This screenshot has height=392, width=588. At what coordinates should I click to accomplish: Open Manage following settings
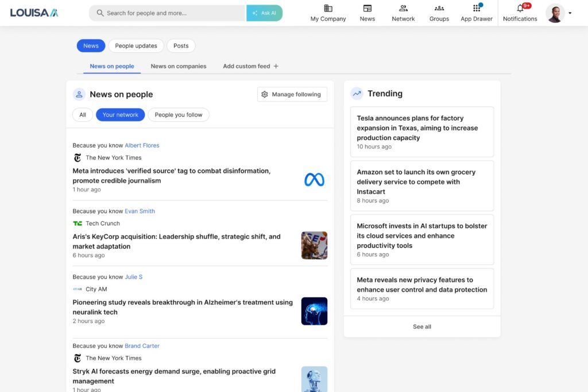tap(292, 94)
